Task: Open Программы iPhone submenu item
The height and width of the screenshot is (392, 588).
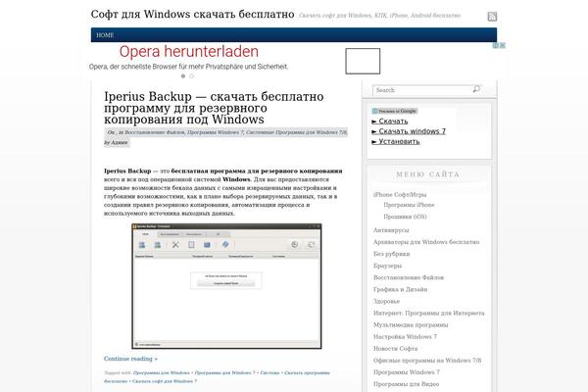Action: click(x=409, y=205)
